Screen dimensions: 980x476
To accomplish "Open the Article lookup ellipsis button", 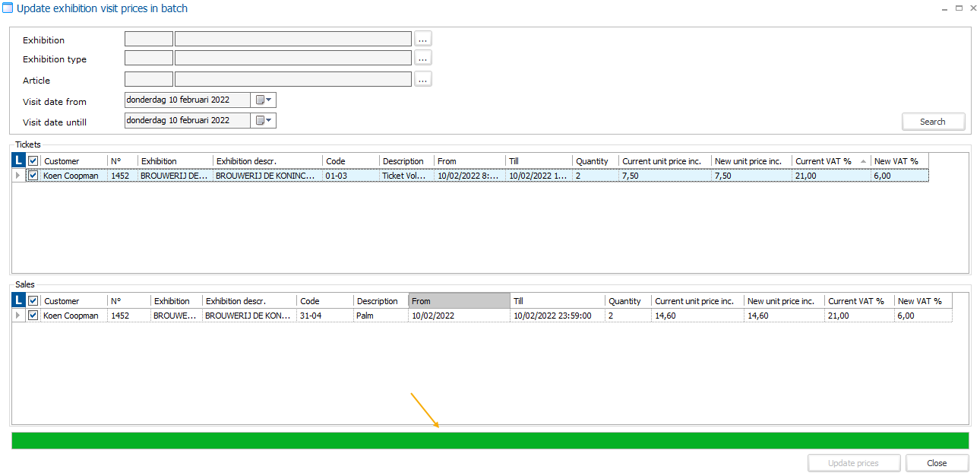I will (423, 79).
